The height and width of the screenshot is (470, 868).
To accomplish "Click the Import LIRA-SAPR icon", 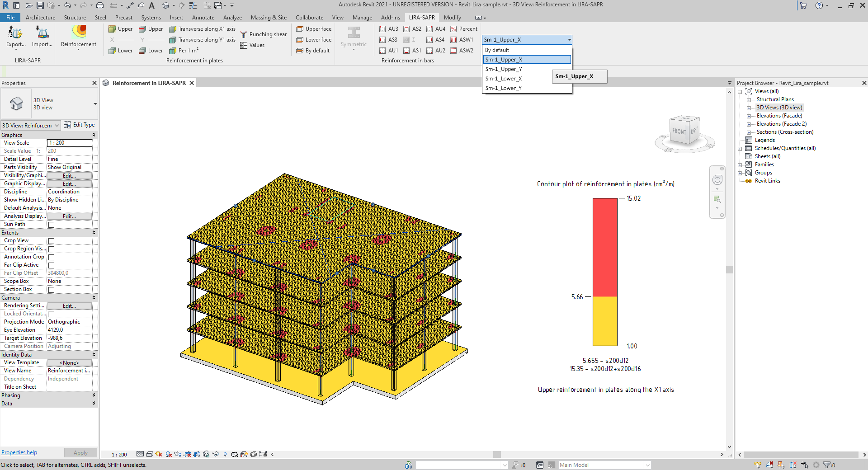I will (42, 33).
